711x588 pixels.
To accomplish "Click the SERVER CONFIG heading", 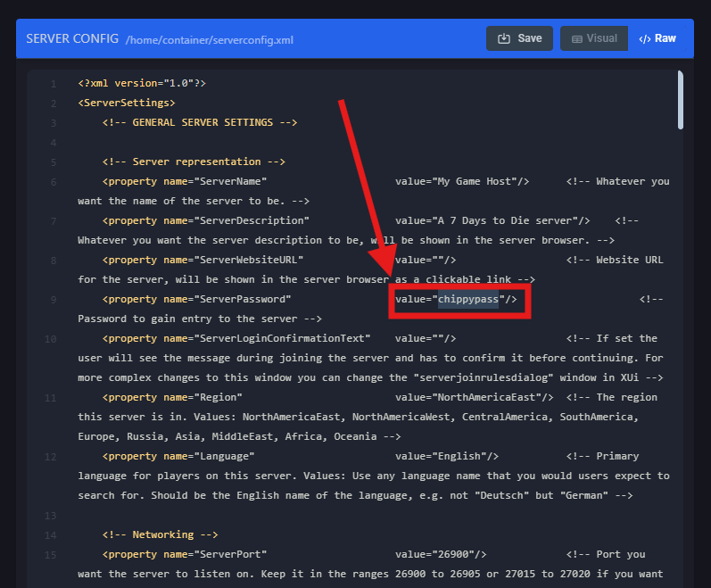I will pyautogui.click(x=72, y=38).
